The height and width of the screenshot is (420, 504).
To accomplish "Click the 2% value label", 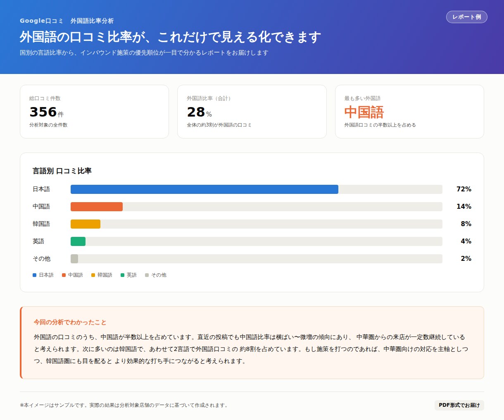I will 466,258.
